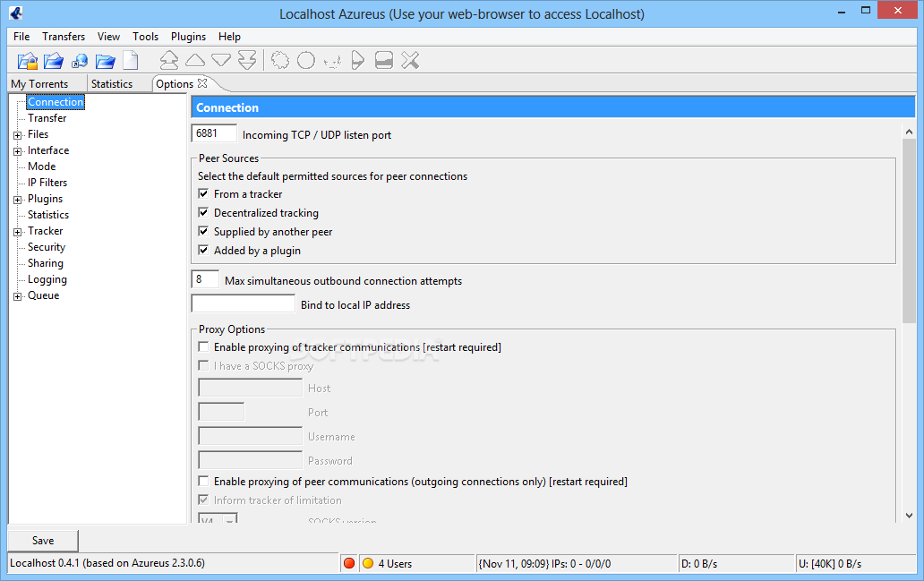The image size is (924, 581).
Task: Expand the Queue tree node
Action: coord(18,296)
